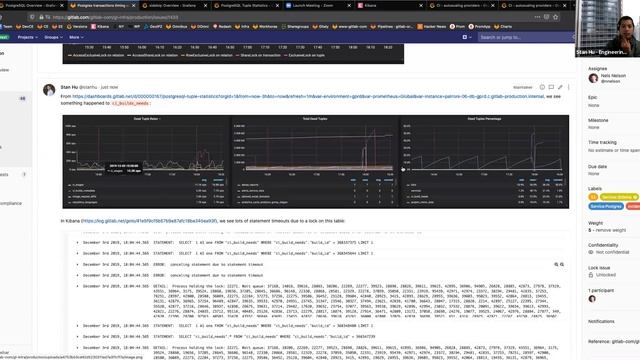Open the dashboards.gitlab.net tuple statistics link
Viewport: 640px width, 360px height.
[x=308, y=96]
